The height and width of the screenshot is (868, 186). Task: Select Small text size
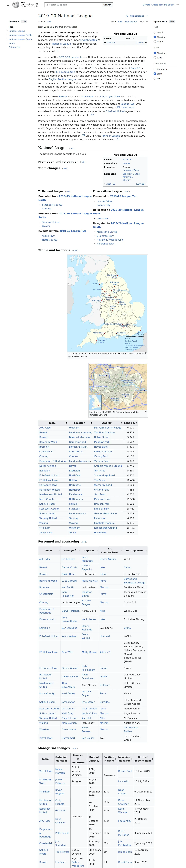coord(155,32)
